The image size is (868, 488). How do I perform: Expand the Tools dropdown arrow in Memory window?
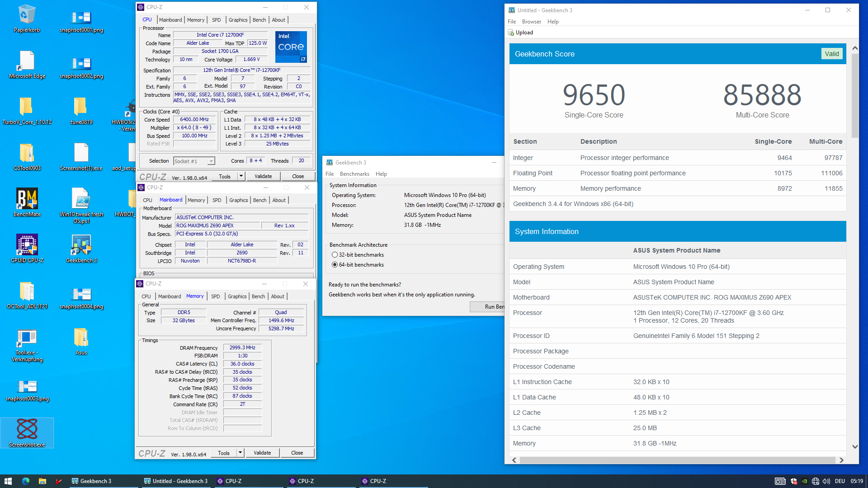[x=240, y=453]
